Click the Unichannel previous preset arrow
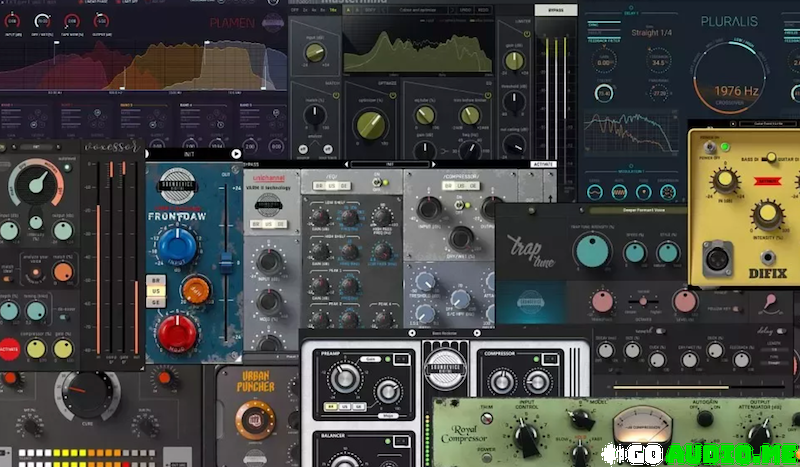 [x=347, y=164]
